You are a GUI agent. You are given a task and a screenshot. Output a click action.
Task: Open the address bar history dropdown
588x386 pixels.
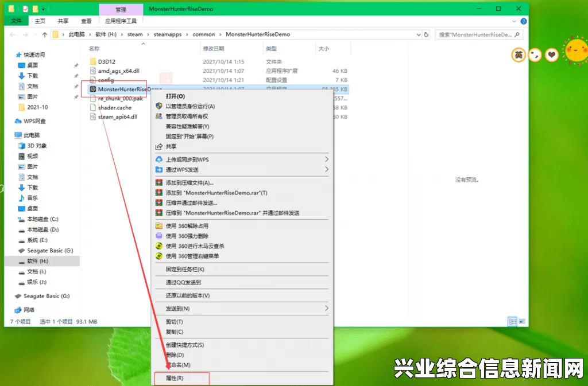(x=419, y=34)
